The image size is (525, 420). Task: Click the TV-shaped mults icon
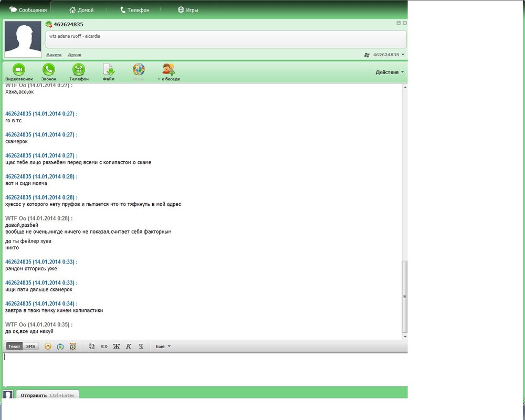[60, 346]
